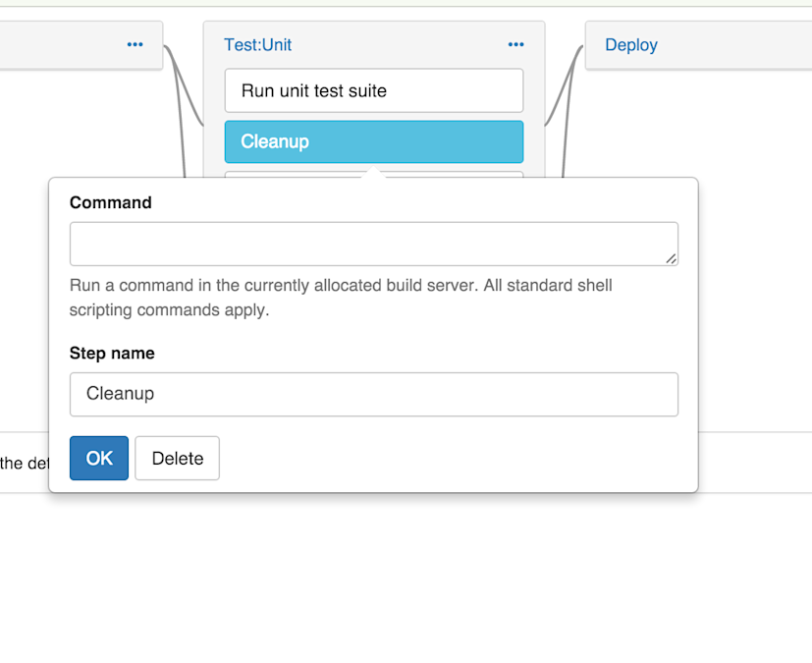Click the popup's arrow pointing at Cleanup
The image size is (812, 663).
point(373,172)
